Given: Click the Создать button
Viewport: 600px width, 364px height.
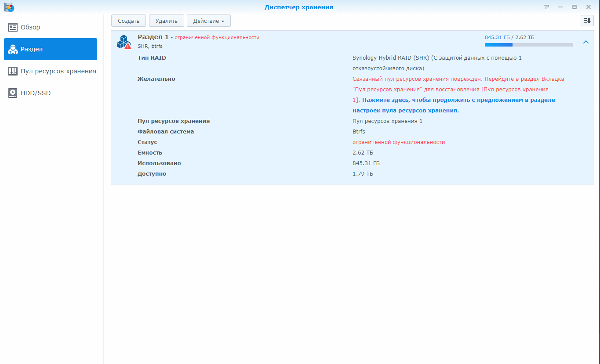Looking at the screenshot, I should [128, 21].
